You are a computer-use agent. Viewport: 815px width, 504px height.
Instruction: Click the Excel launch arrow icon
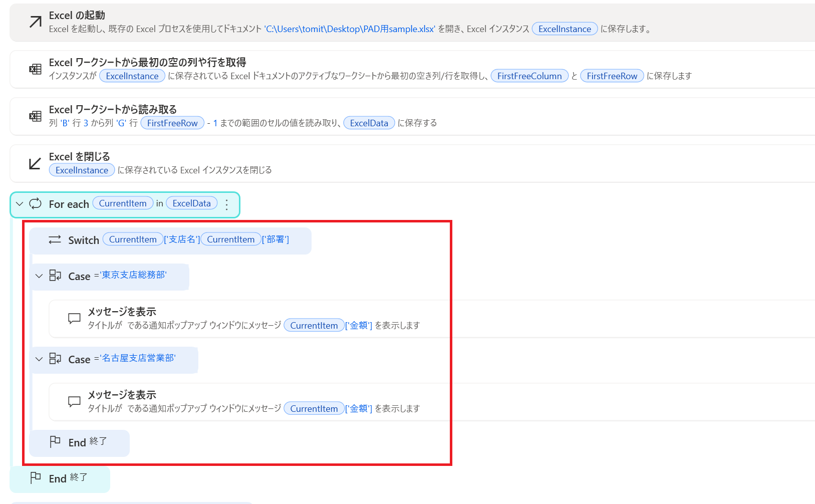pos(35,22)
